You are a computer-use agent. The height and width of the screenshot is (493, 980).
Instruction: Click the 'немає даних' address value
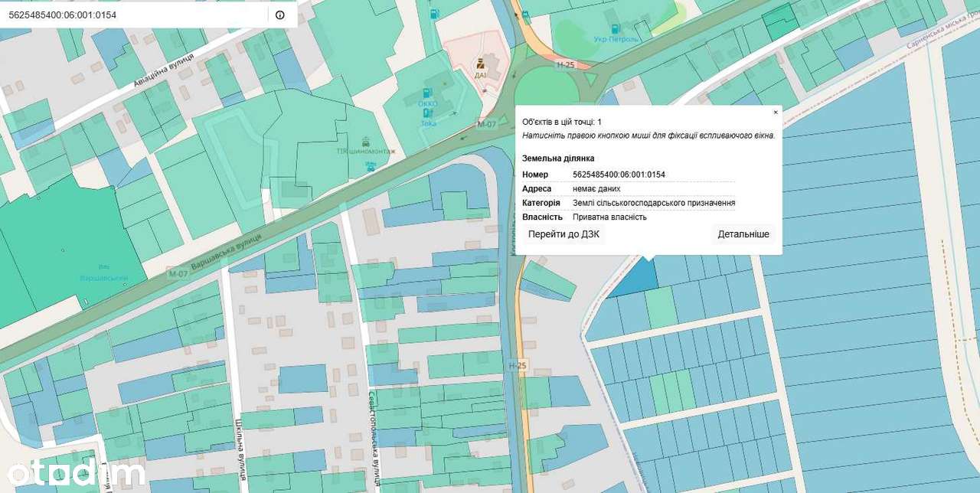click(596, 188)
